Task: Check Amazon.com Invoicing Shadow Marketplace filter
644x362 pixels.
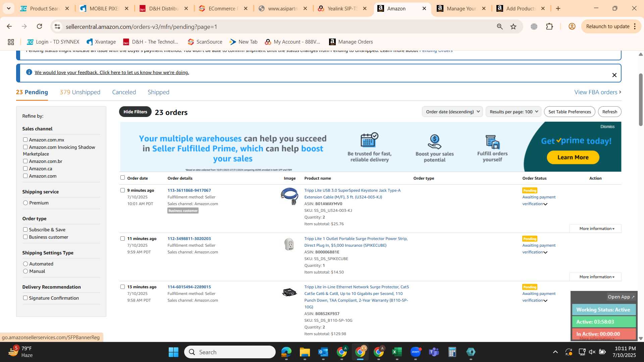Action: [25, 147]
